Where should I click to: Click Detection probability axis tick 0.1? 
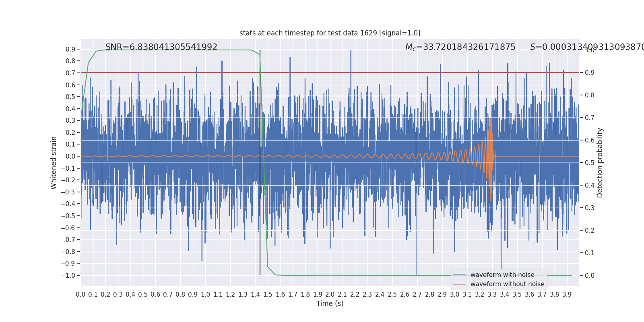click(590, 253)
